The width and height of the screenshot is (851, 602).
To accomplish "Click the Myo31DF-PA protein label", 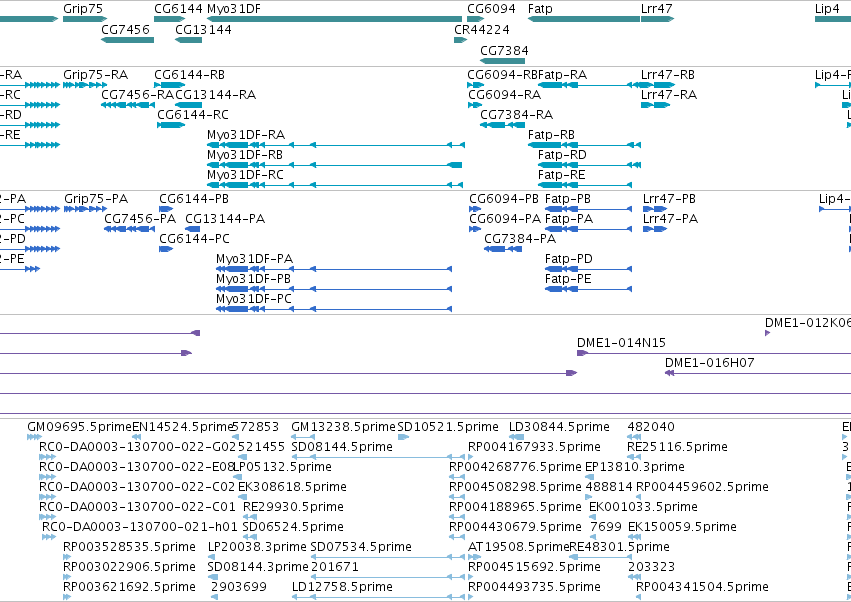I will pos(255,259).
